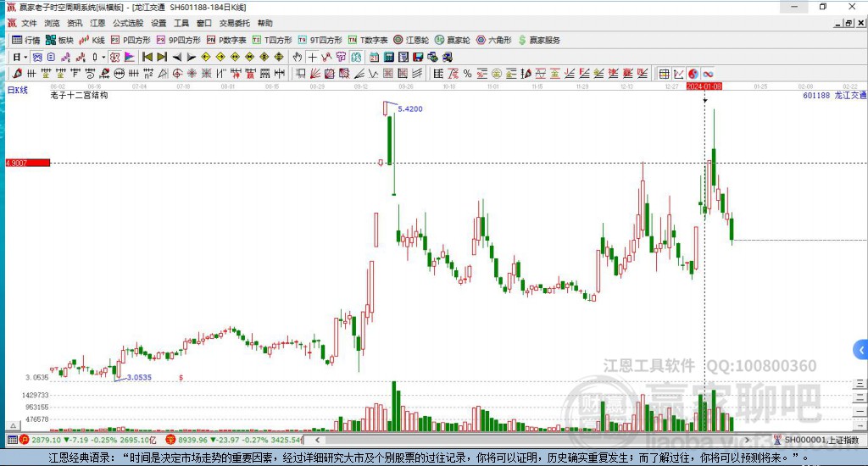Click the red fan lines icon
The width and height of the screenshot is (868, 466).
315,74
